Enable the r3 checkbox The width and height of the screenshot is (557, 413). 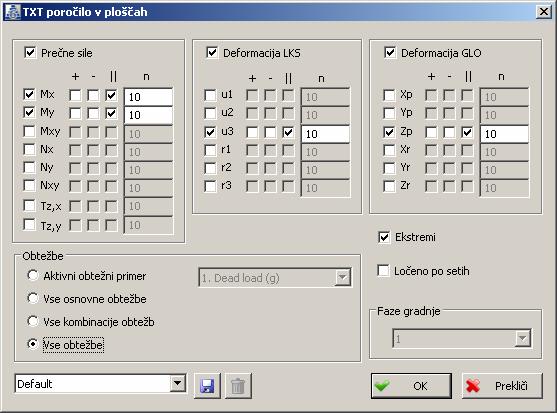tap(210, 186)
